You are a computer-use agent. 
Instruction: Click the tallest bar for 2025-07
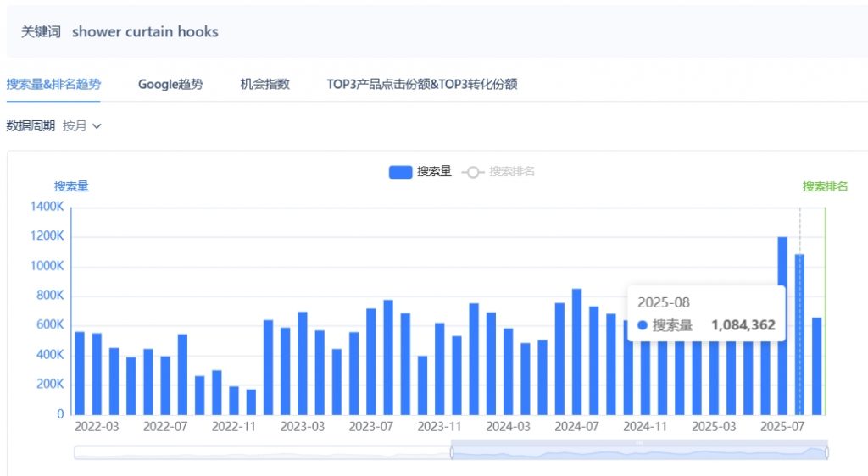coord(782,325)
